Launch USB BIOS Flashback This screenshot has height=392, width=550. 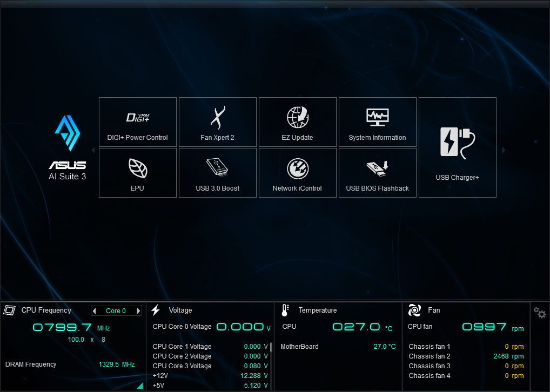378,173
